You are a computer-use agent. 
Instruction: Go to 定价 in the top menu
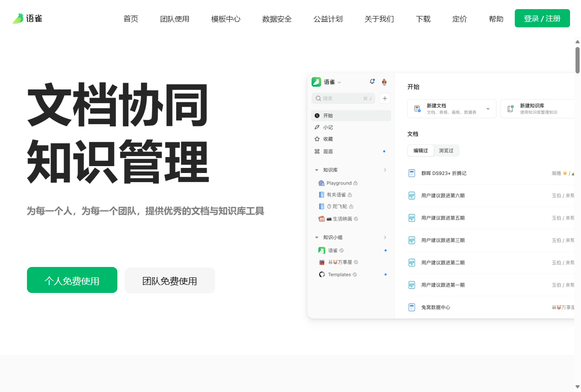460,19
